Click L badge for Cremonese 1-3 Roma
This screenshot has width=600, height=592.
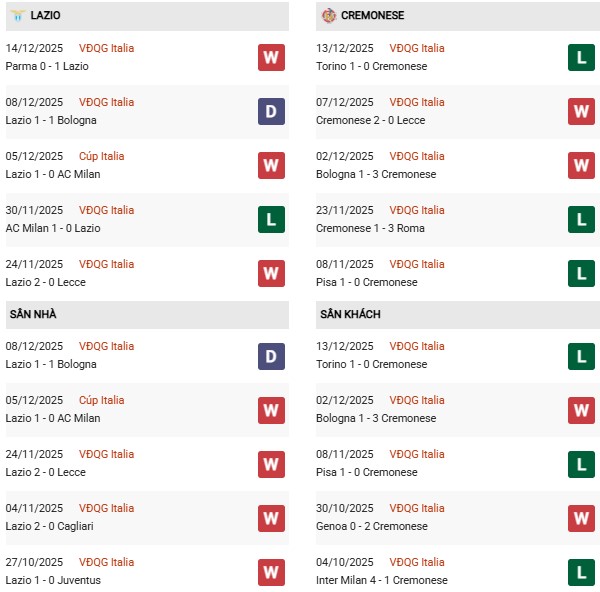click(x=581, y=219)
